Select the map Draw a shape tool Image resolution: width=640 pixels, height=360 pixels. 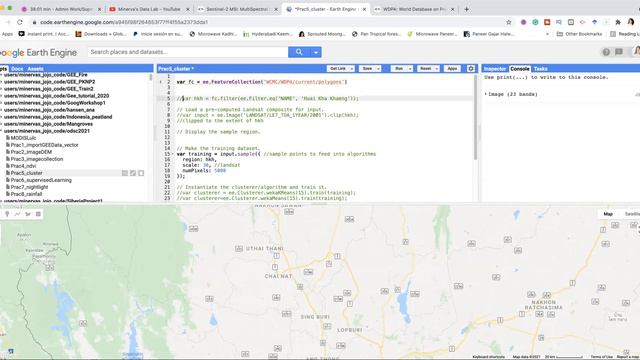[28, 214]
